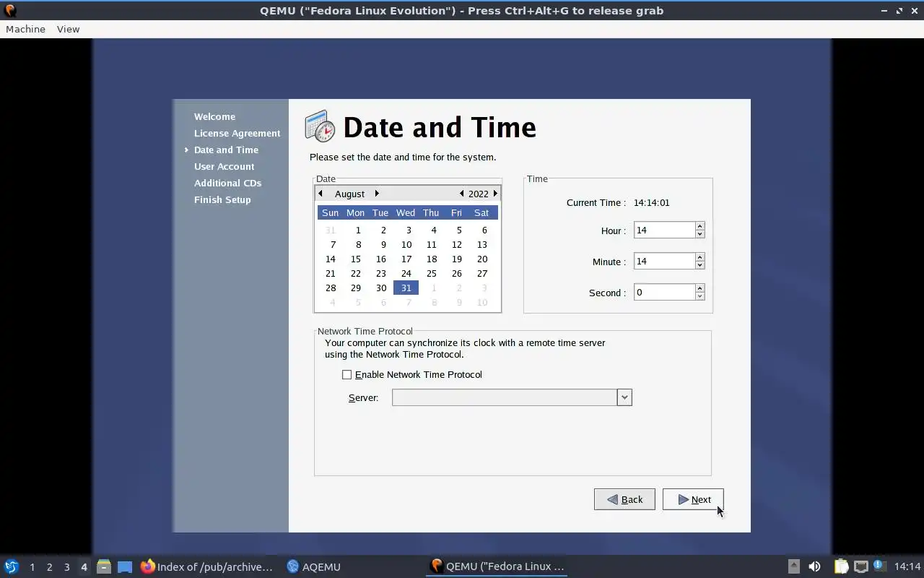Select August 9 in the calendar

383,244
